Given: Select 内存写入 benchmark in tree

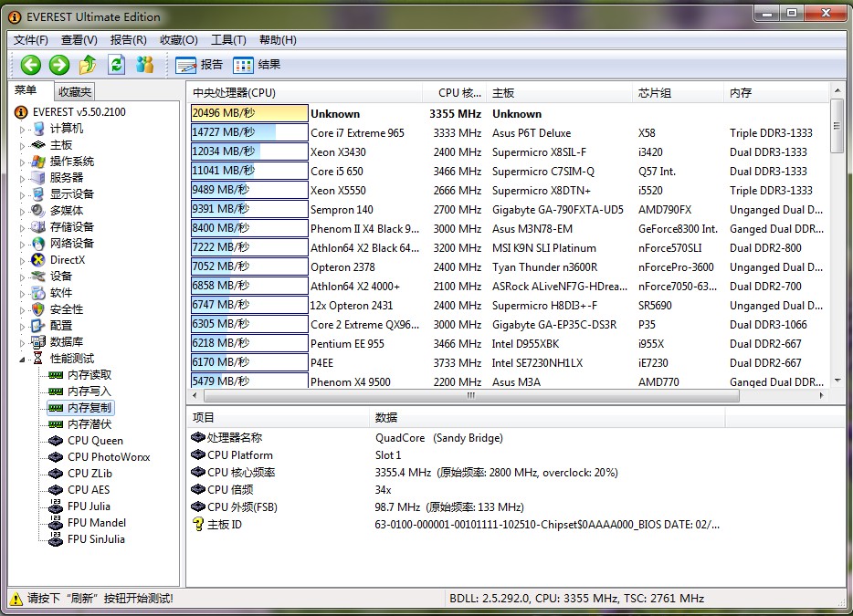Looking at the screenshot, I should (90, 392).
